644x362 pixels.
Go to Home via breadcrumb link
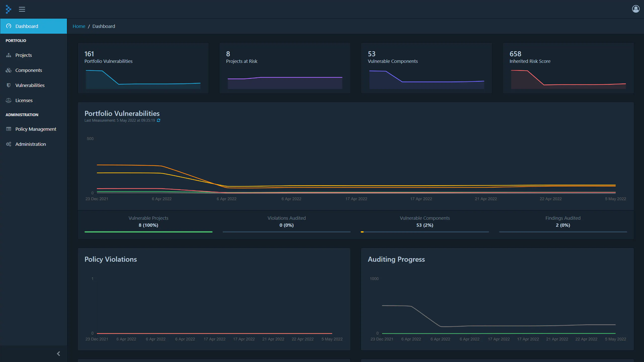[x=79, y=26]
